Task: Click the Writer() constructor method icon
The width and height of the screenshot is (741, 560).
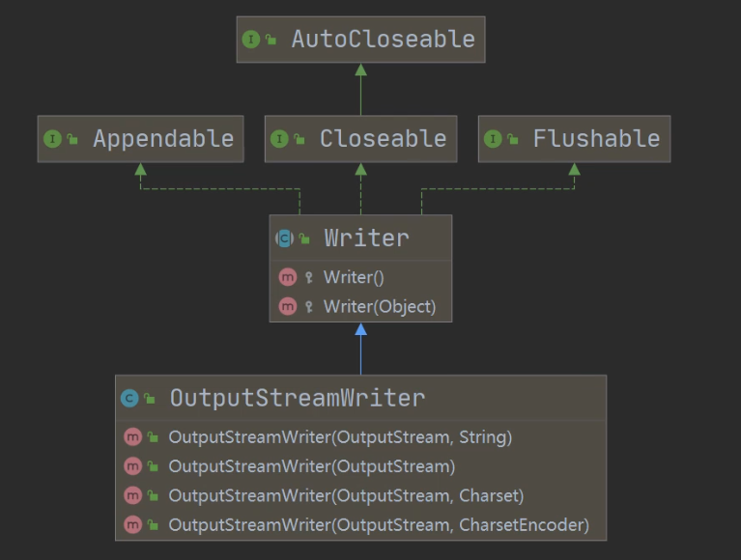Action: point(288,277)
